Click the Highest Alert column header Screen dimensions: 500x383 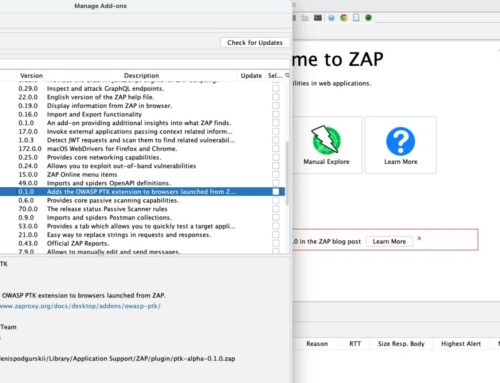pyautogui.click(x=461, y=344)
